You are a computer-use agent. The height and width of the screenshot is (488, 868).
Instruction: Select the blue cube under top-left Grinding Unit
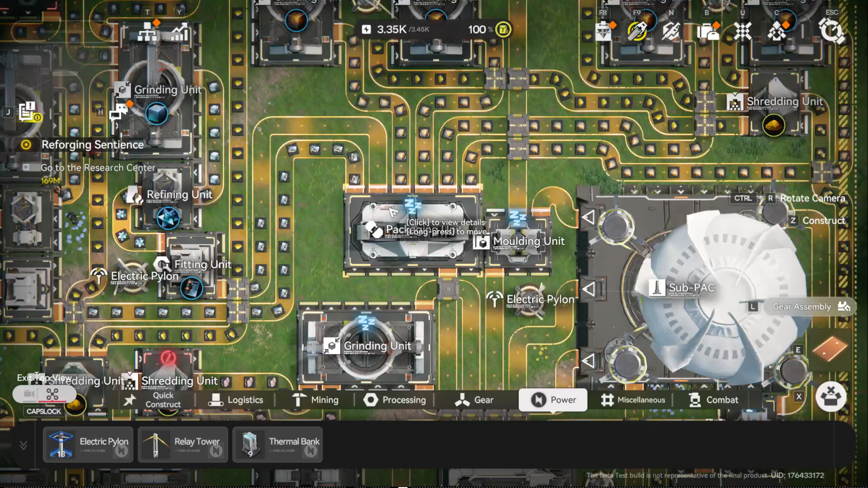point(157,113)
